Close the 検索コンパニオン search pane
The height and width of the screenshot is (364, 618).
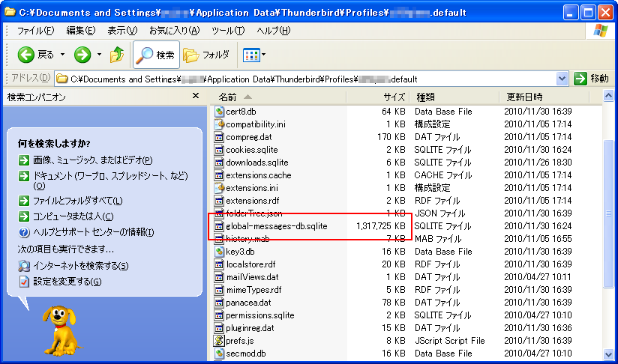pyautogui.click(x=196, y=96)
